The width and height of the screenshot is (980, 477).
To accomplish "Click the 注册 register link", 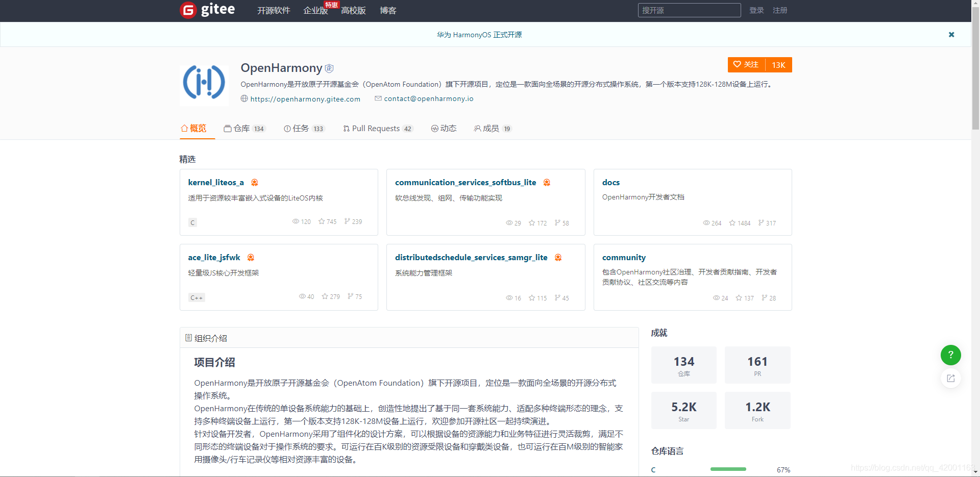I will (780, 10).
